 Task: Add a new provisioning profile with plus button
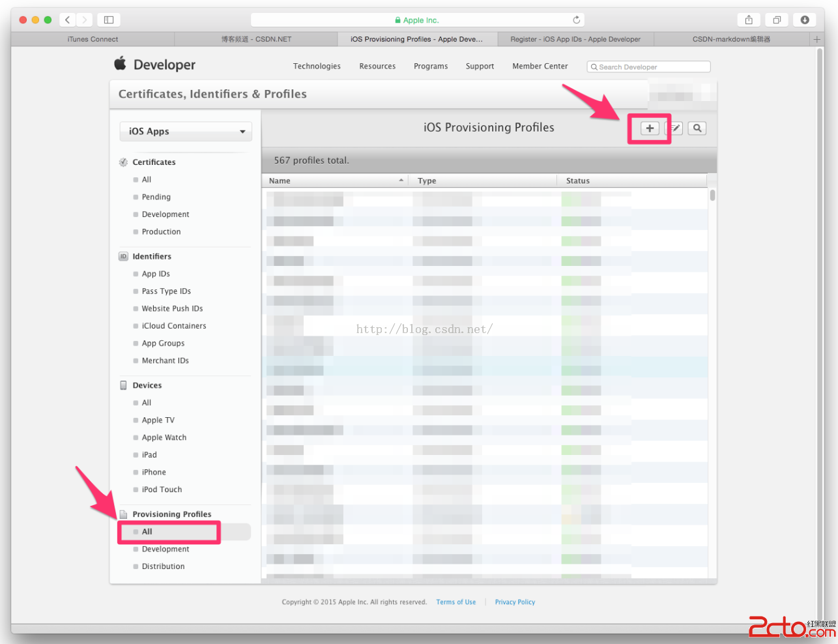pos(650,128)
